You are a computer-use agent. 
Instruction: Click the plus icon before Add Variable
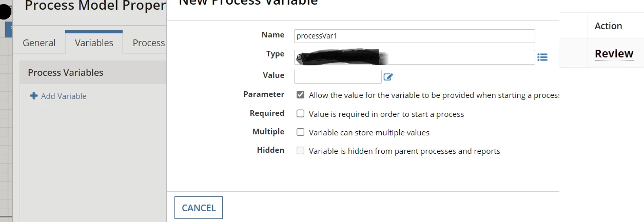34,96
